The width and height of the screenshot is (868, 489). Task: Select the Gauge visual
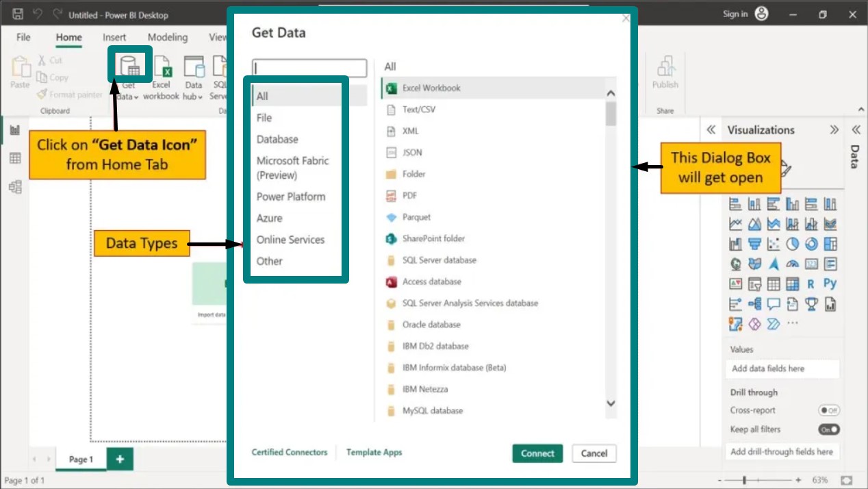click(793, 264)
